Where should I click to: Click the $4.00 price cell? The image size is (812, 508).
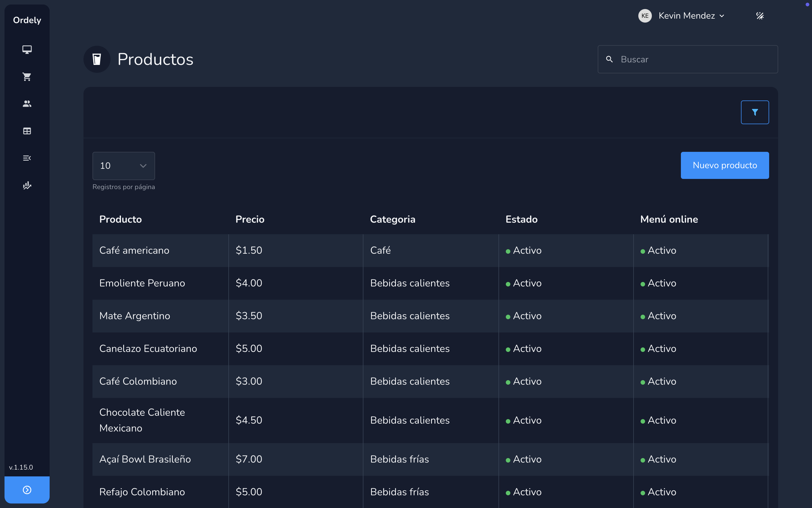coord(249,283)
